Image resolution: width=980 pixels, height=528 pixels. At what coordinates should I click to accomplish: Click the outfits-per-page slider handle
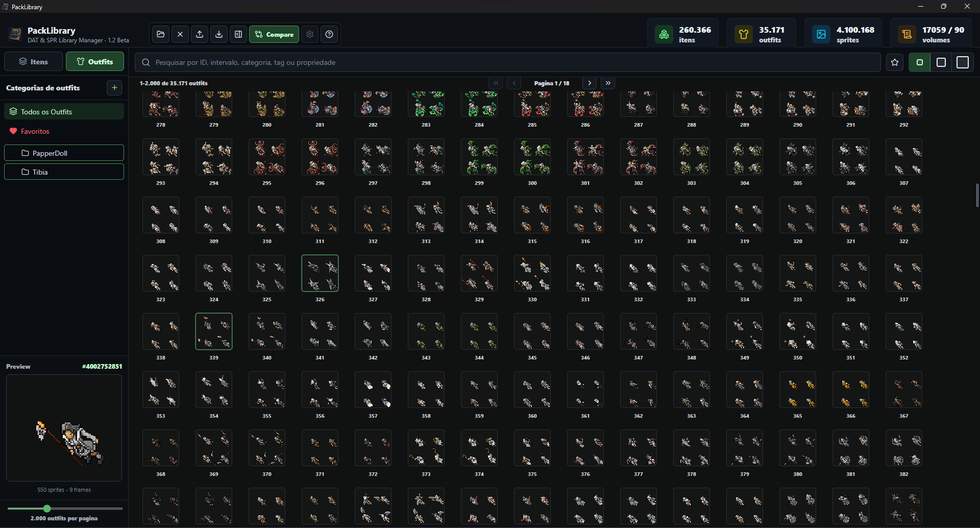click(47, 509)
